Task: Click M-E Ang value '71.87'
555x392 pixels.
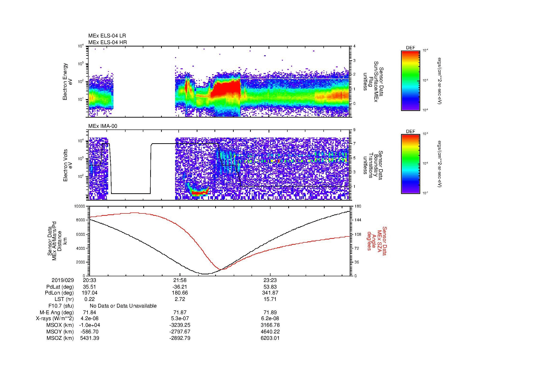Action: coord(180,313)
